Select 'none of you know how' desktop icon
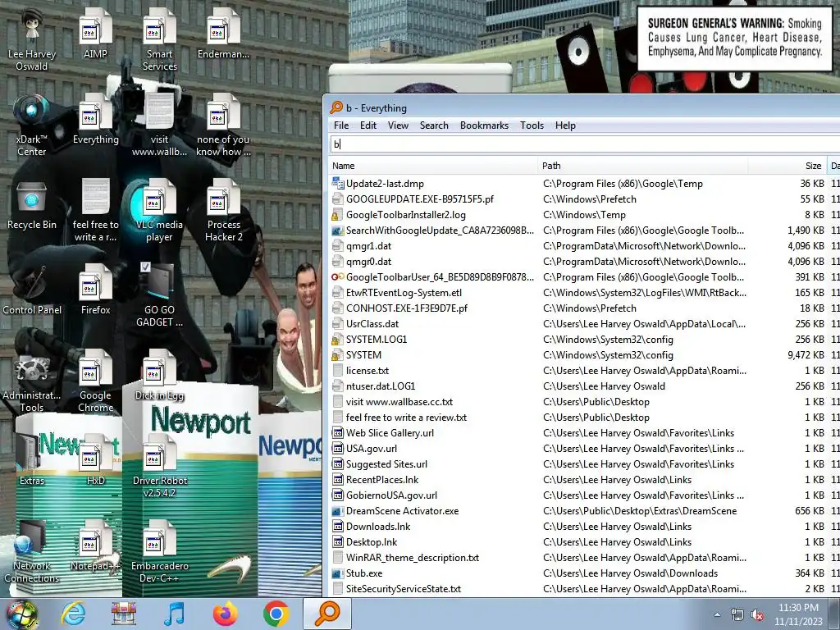840x630 pixels. coord(223,126)
